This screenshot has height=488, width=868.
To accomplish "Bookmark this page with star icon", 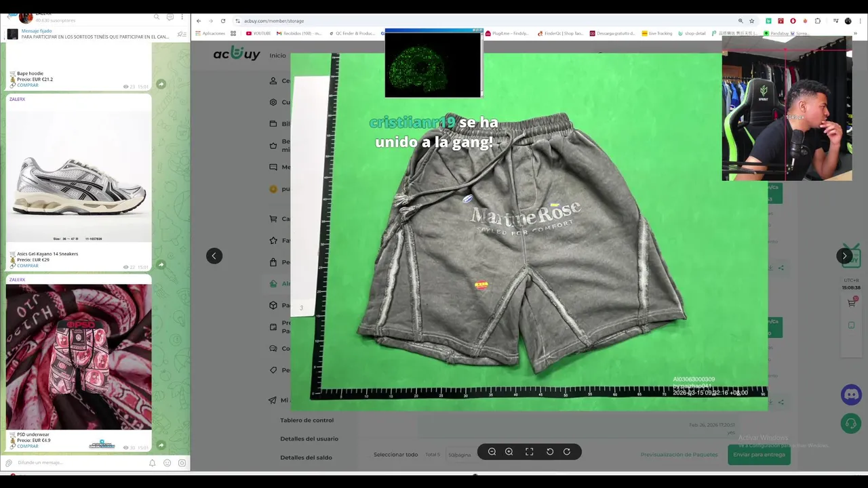I will [751, 21].
